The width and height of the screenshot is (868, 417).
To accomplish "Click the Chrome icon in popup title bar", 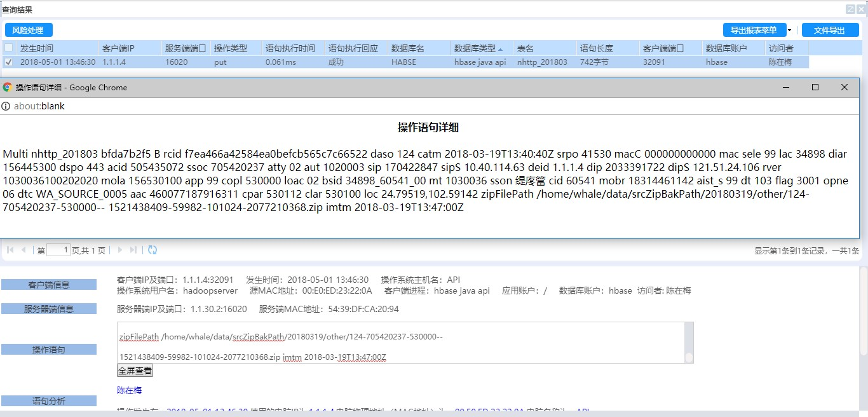I will coord(8,88).
